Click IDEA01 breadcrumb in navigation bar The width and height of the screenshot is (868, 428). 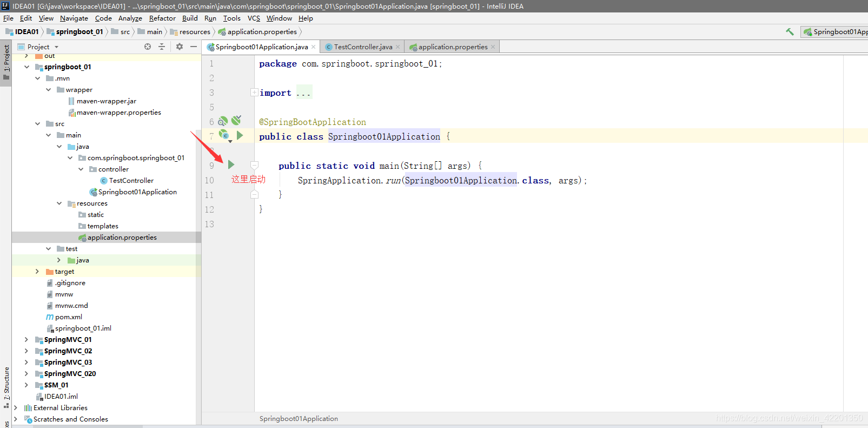coord(22,32)
